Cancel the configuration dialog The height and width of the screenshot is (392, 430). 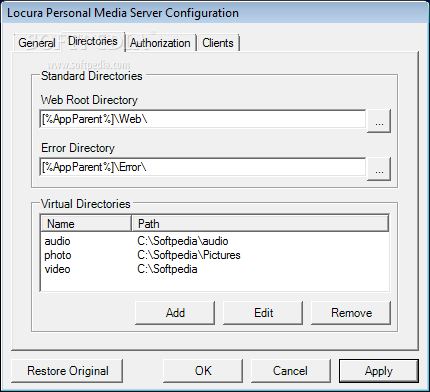click(290, 371)
